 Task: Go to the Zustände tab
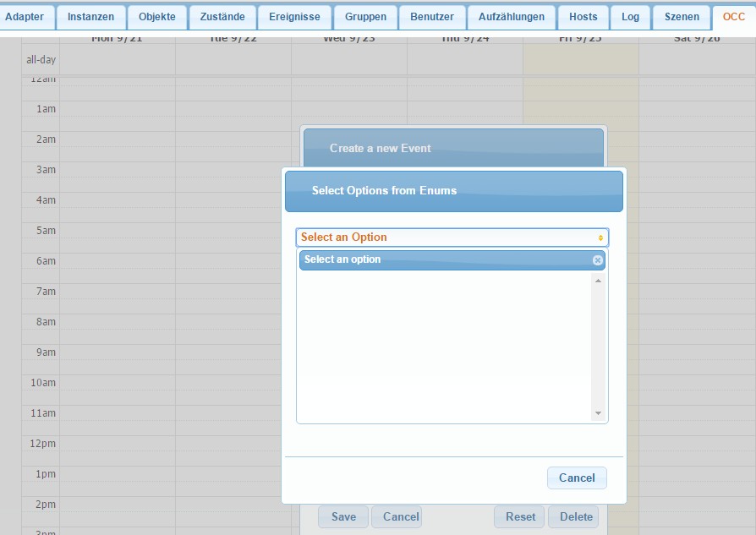point(222,17)
